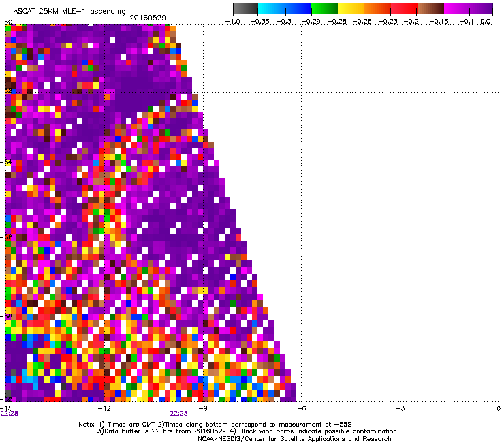Click the '-50' latitude axis label
The width and height of the screenshot is (504, 443).
(x=6, y=22)
